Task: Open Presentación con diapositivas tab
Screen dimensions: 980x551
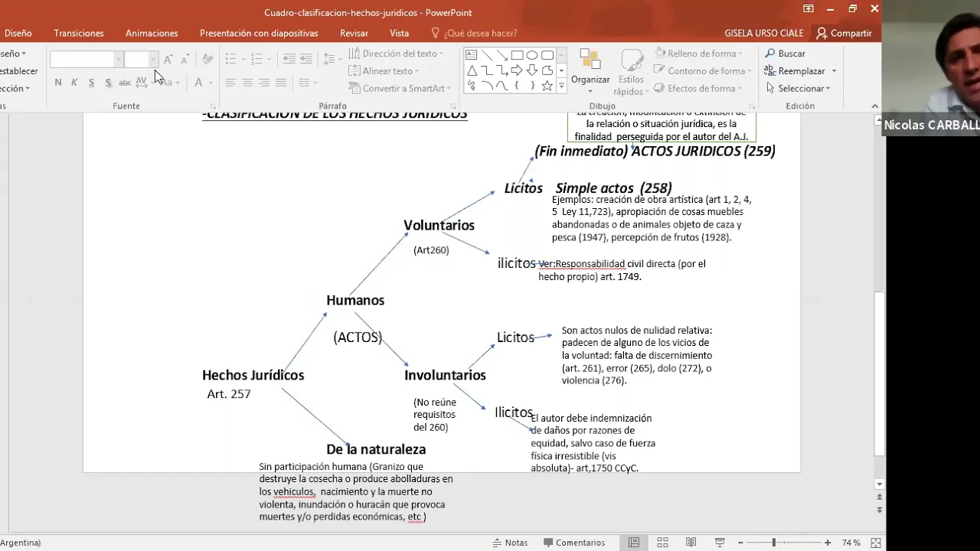Action: pyautogui.click(x=259, y=33)
